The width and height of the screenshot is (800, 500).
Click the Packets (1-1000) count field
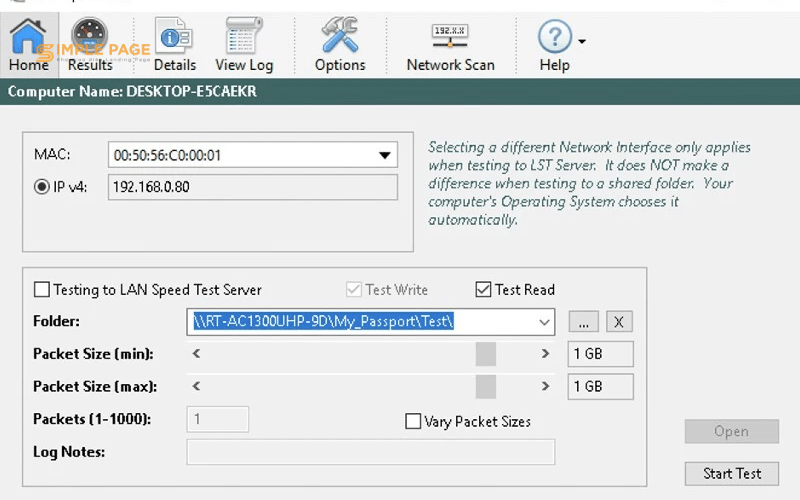pos(218,419)
